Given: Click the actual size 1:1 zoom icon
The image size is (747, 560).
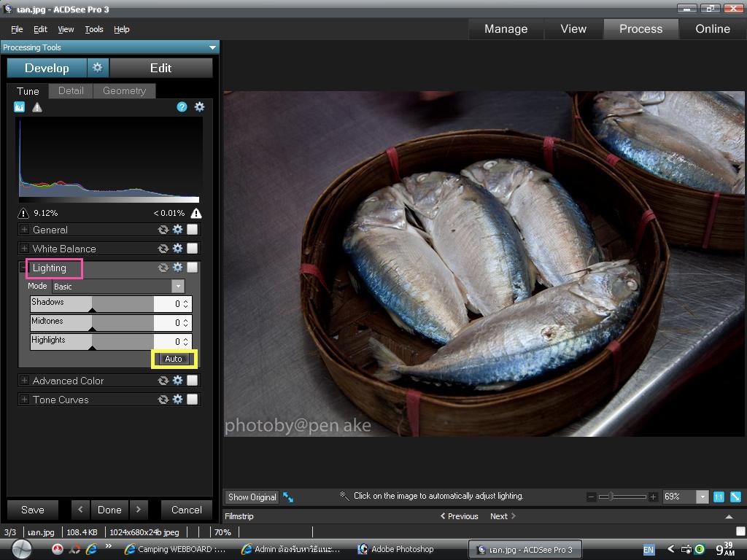Looking at the screenshot, I should 719,497.
